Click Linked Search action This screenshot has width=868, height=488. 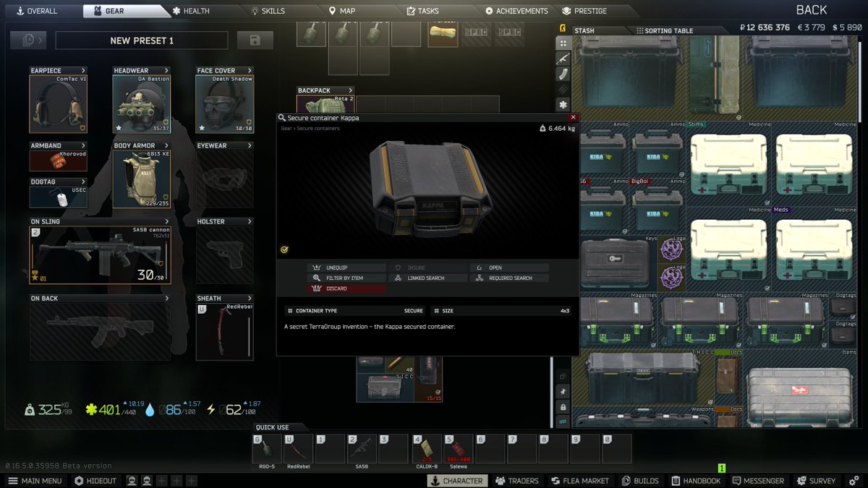[x=427, y=278]
